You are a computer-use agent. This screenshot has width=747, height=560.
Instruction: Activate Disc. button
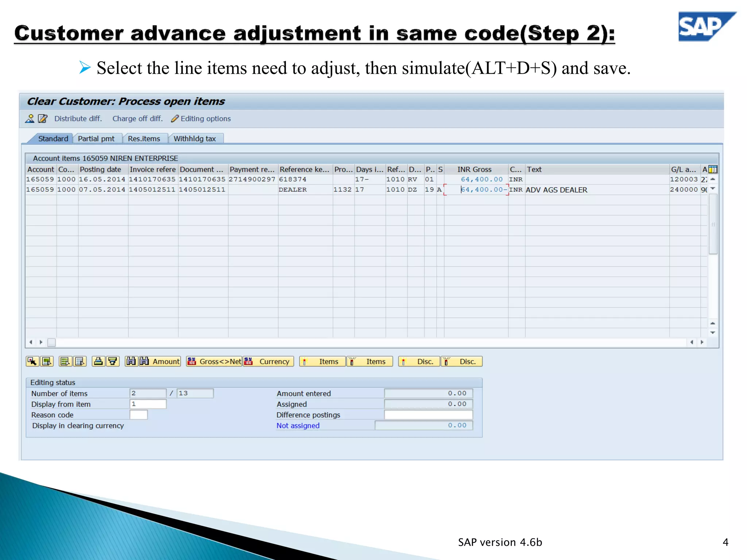(x=419, y=361)
